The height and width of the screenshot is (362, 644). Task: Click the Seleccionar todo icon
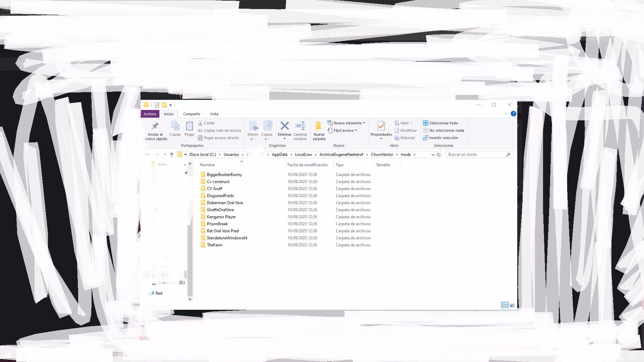click(425, 123)
